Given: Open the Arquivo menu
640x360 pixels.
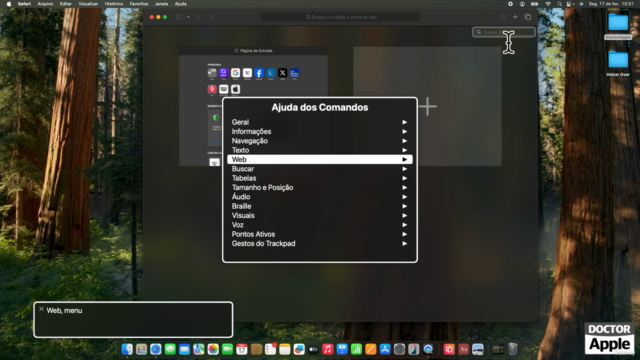Looking at the screenshot, I should coord(45,4).
